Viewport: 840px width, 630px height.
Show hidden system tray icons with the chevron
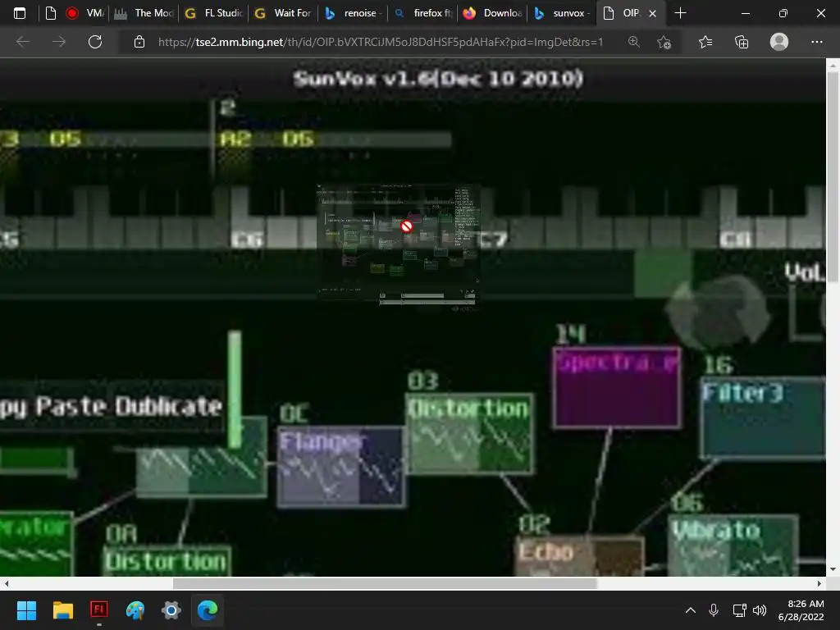tap(691, 610)
